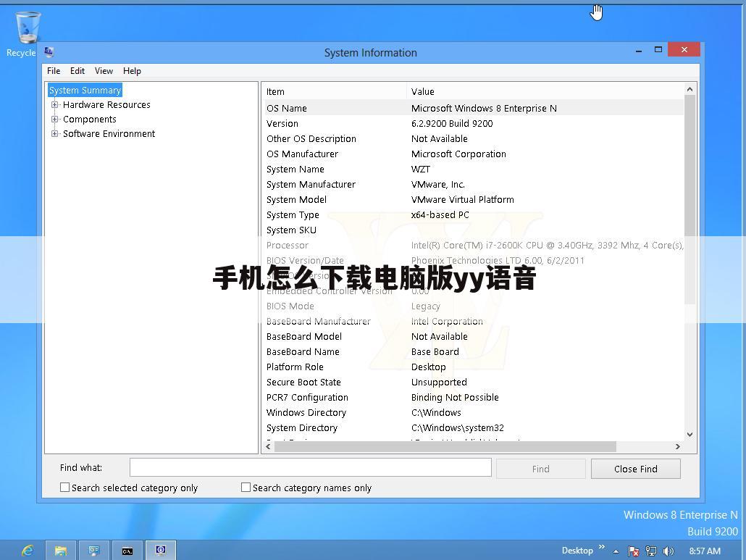
Task: Open Command Prompt from taskbar
Action: click(127, 551)
